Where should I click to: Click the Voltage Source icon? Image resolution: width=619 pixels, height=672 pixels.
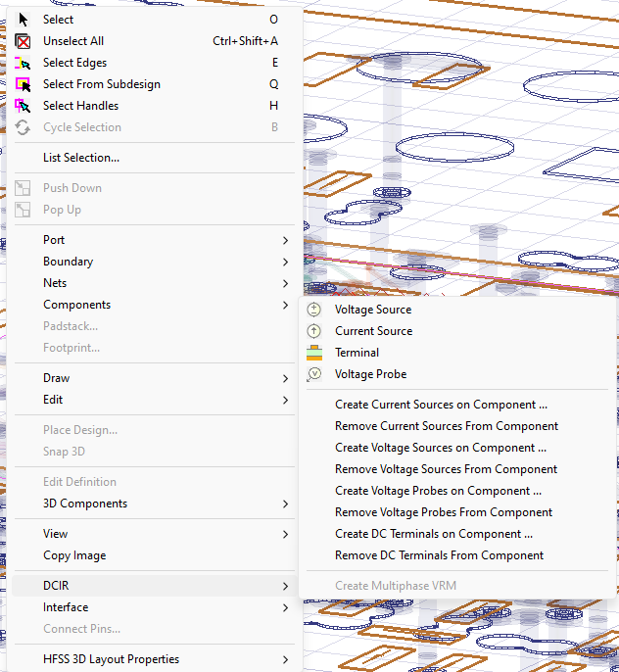click(314, 310)
